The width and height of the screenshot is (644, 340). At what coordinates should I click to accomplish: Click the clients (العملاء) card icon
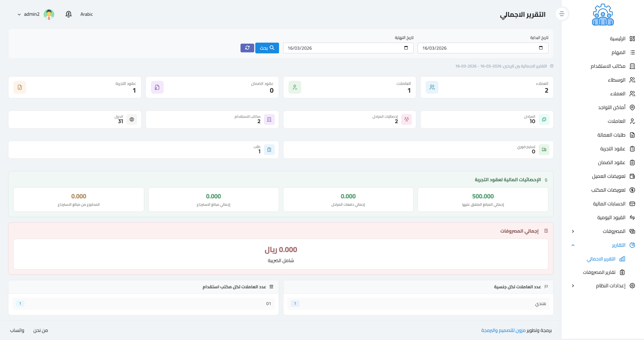[432, 87]
